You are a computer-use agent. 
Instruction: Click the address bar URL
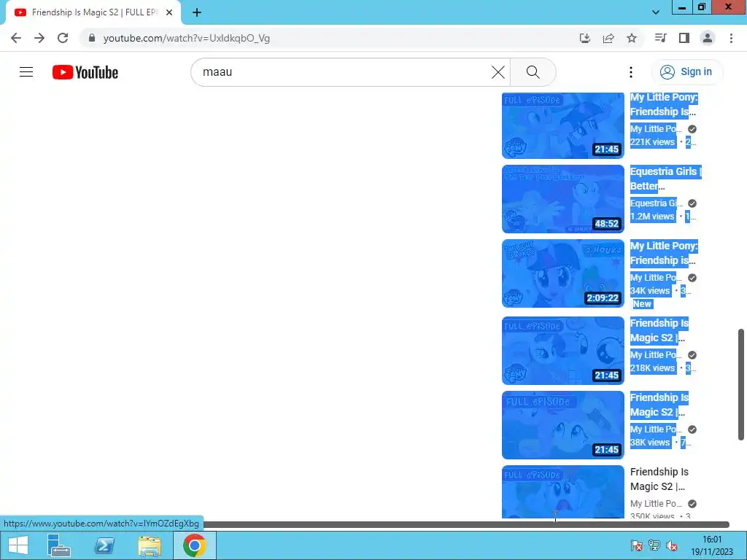pyautogui.click(x=186, y=38)
